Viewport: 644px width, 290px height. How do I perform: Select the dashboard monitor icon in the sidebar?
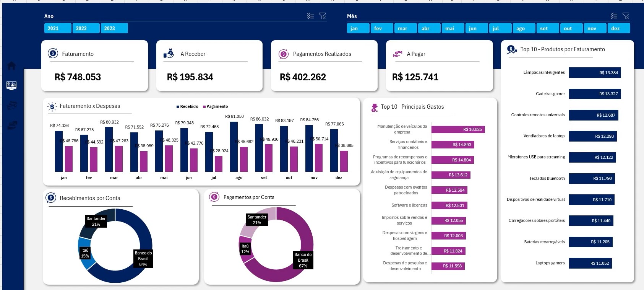tap(11, 85)
